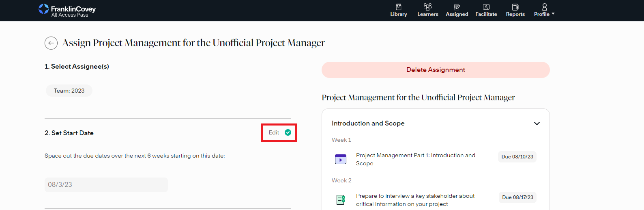
Task: Go to Assigned via its icon
Action: [457, 7]
